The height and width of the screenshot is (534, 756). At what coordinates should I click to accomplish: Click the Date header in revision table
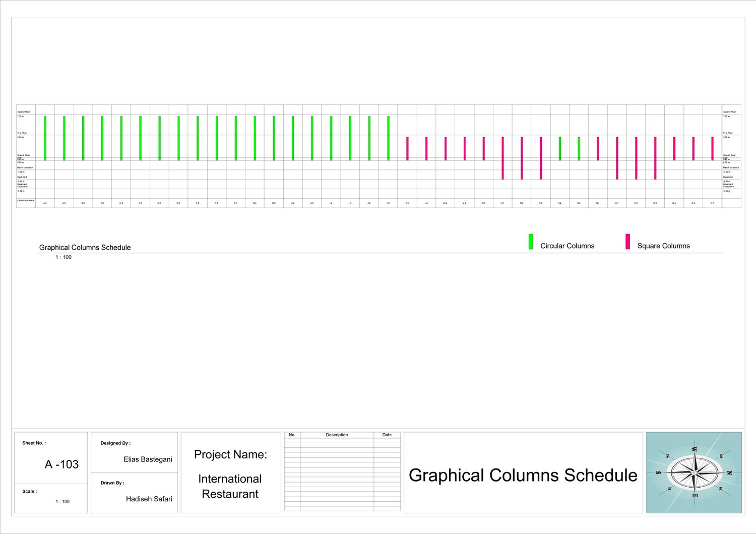point(387,435)
